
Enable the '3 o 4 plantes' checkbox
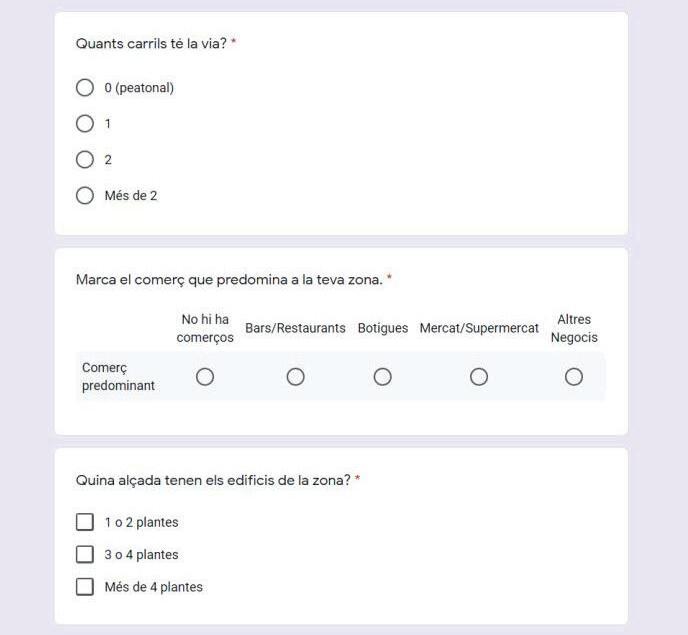tap(85, 554)
